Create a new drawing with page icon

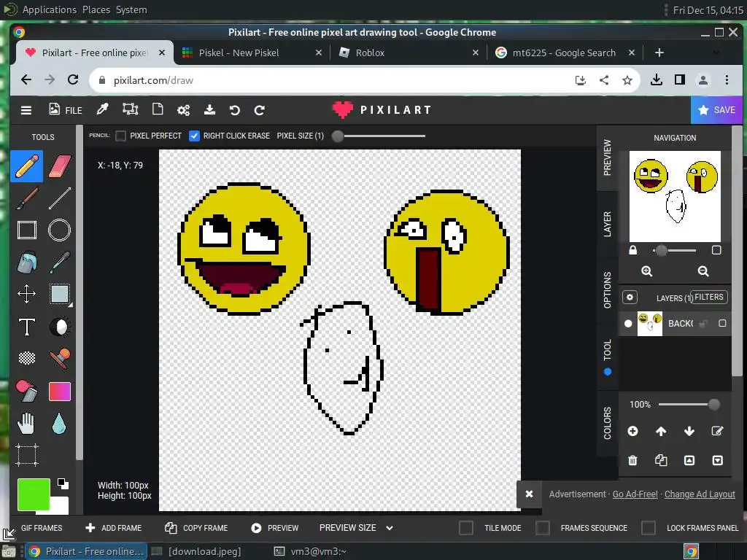tap(158, 110)
